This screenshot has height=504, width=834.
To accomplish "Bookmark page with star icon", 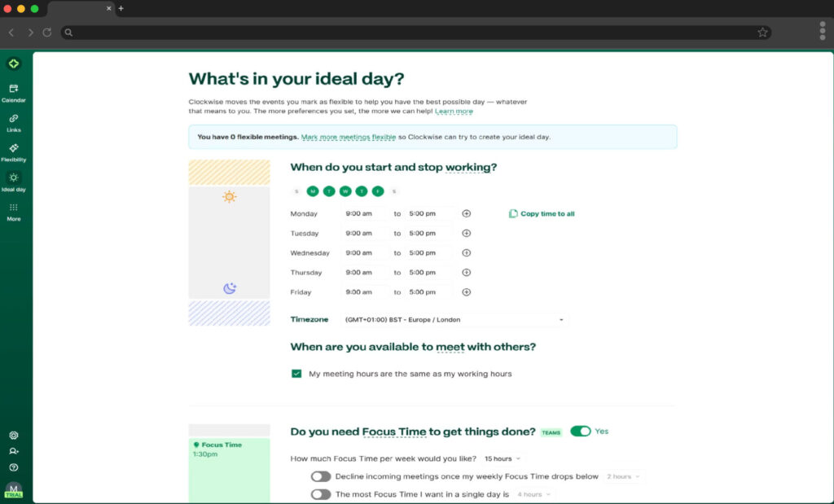I will coord(762,33).
